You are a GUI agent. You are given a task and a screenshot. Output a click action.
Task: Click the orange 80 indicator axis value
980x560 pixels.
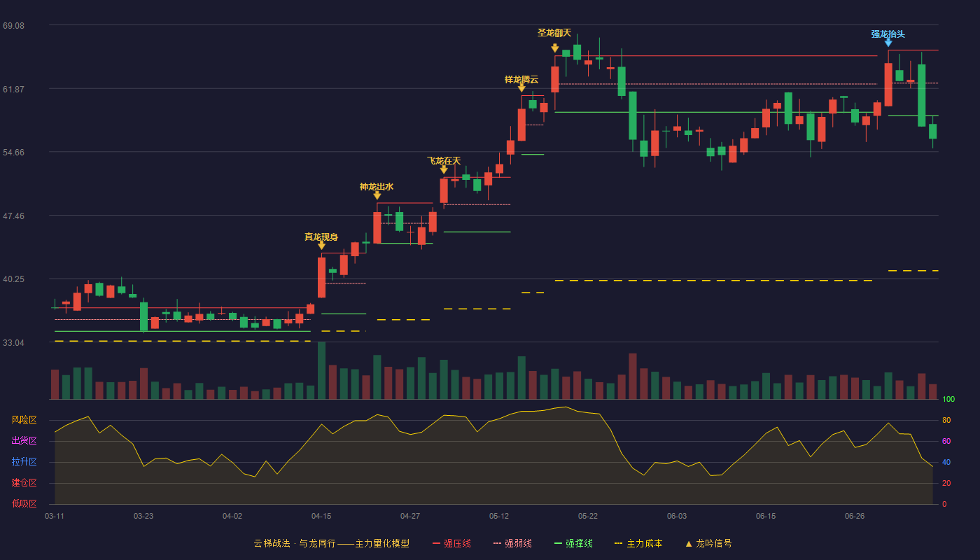(946, 420)
